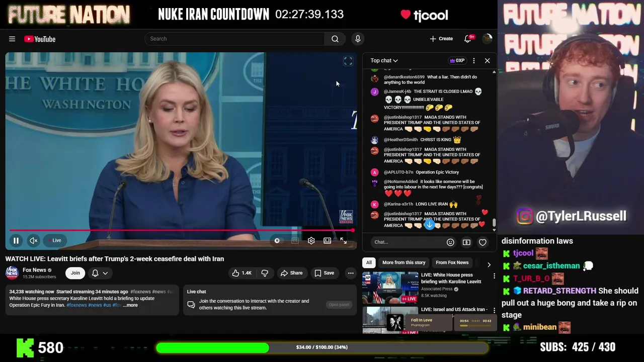Click the @JamesK-j4b chat avatar
Screen dimensions: 644x362
[x=374, y=92]
